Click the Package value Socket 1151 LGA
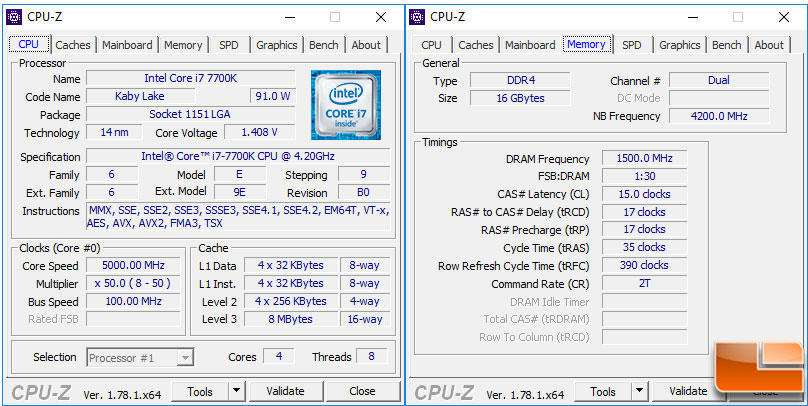This screenshot has height=406, width=808. [191, 114]
